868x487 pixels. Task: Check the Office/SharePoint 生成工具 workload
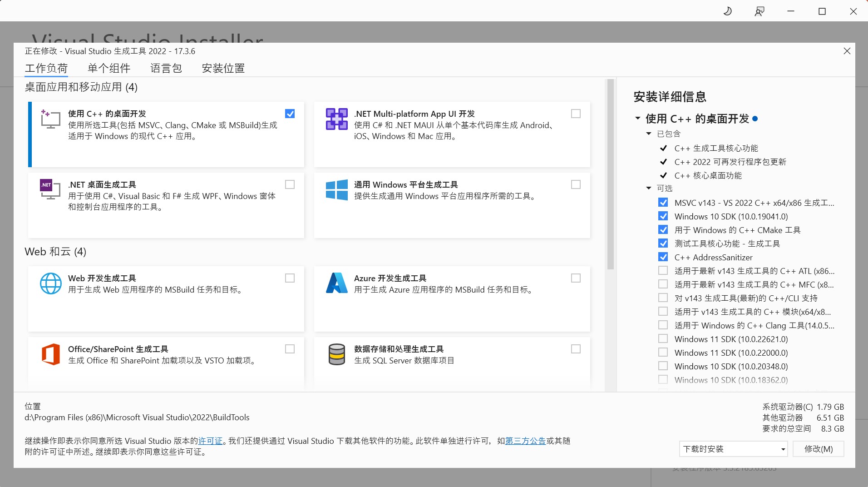290,349
